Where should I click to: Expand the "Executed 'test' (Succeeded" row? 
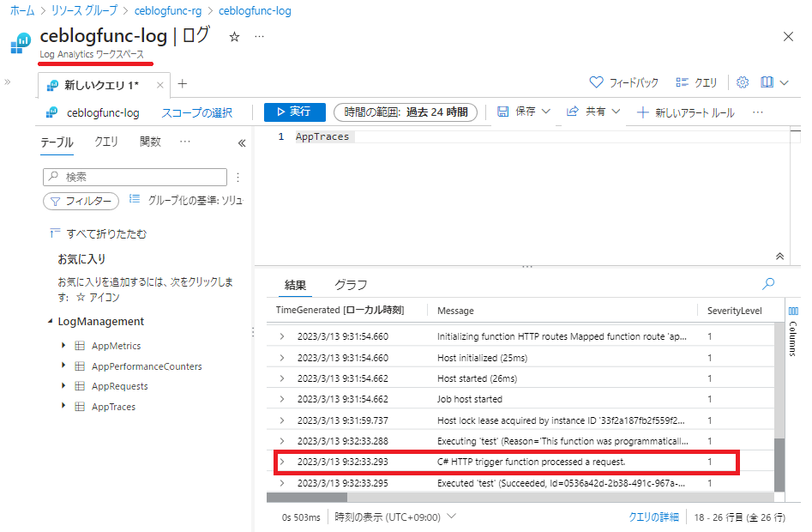click(x=282, y=483)
